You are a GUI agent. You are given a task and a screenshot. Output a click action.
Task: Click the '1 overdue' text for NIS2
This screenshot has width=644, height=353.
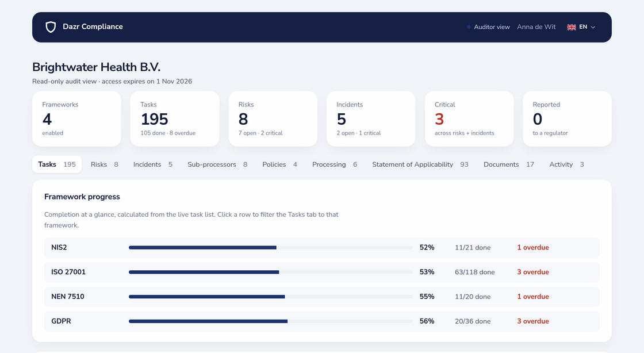(533, 248)
